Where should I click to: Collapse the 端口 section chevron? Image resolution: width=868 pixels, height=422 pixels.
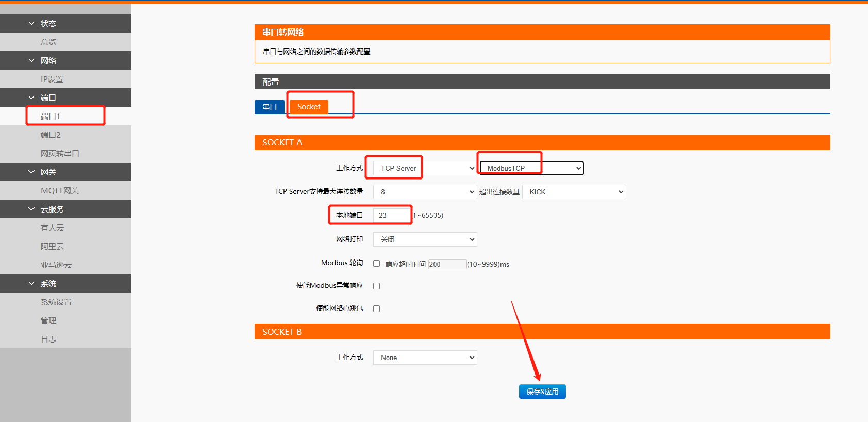(x=31, y=98)
